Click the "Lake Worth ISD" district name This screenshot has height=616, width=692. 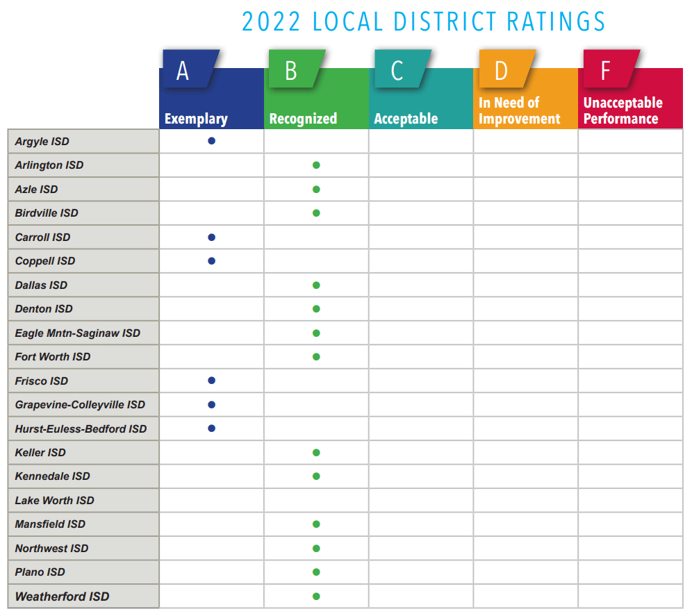click(x=55, y=501)
